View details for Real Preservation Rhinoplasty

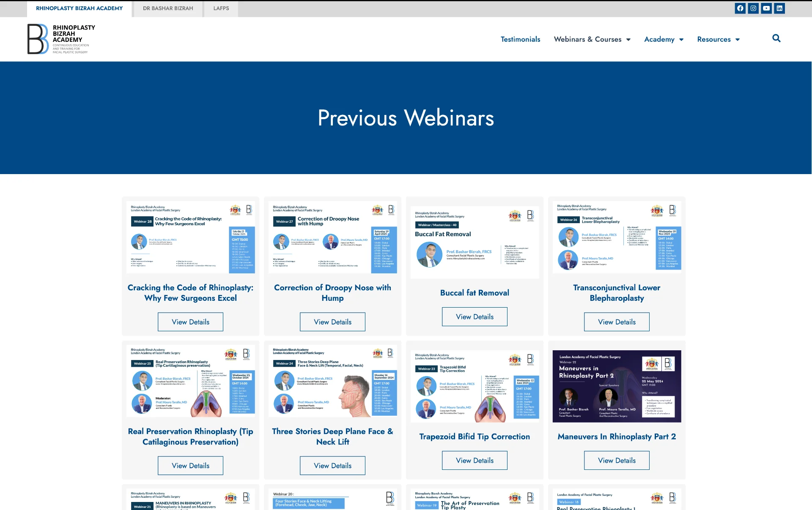coord(190,466)
